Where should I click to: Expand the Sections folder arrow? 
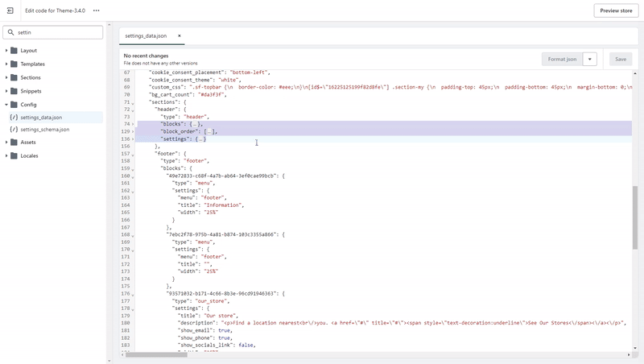(x=6, y=77)
